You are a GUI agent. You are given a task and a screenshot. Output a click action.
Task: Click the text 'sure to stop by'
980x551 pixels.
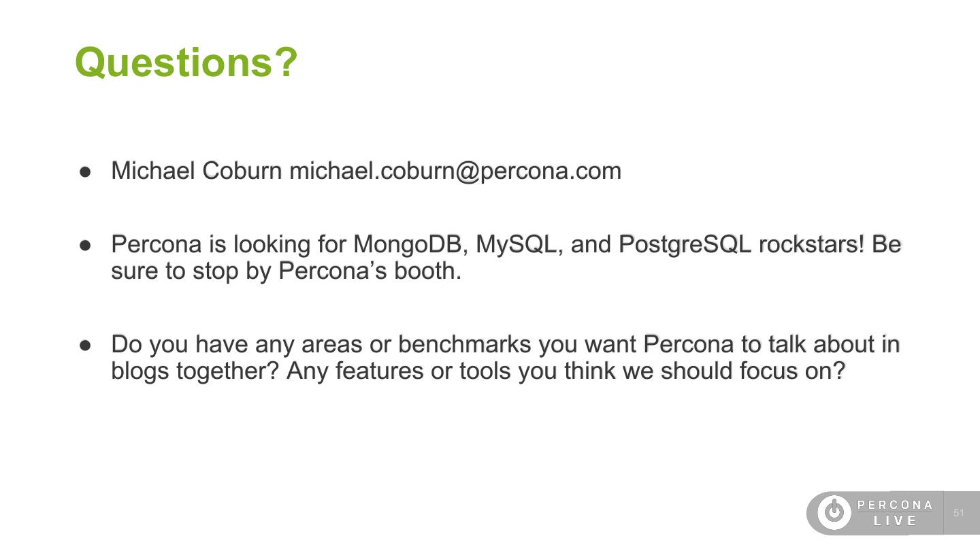pyautogui.click(x=191, y=271)
